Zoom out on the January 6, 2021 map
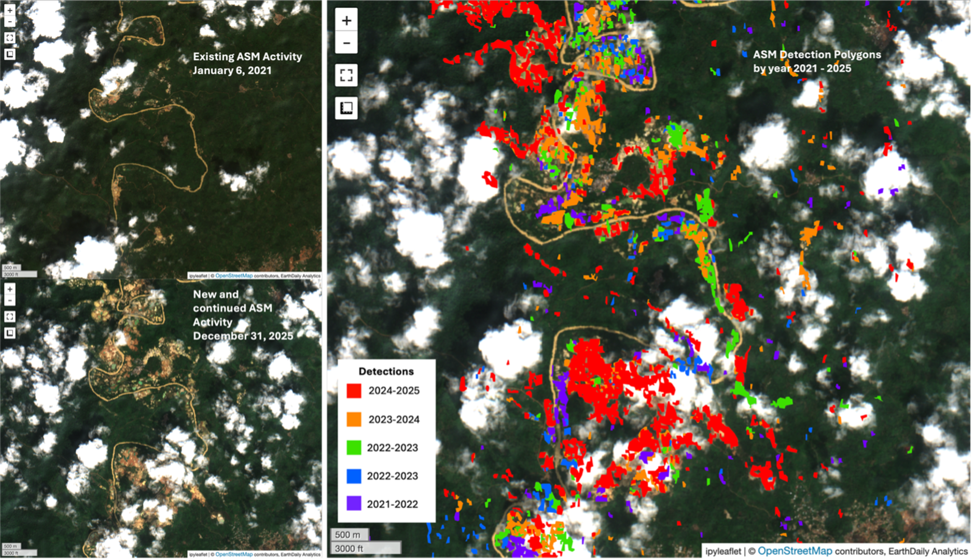 (x=10, y=22)
